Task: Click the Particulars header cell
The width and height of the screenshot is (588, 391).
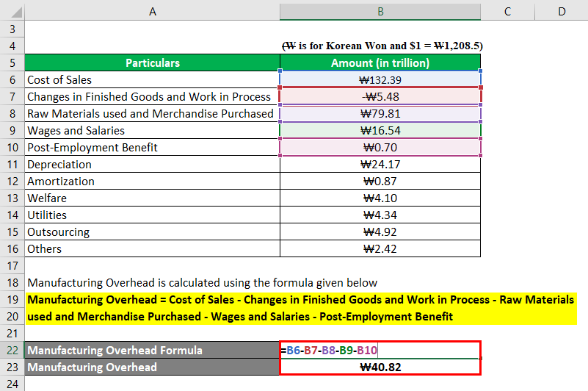Action: click(152, 62)
